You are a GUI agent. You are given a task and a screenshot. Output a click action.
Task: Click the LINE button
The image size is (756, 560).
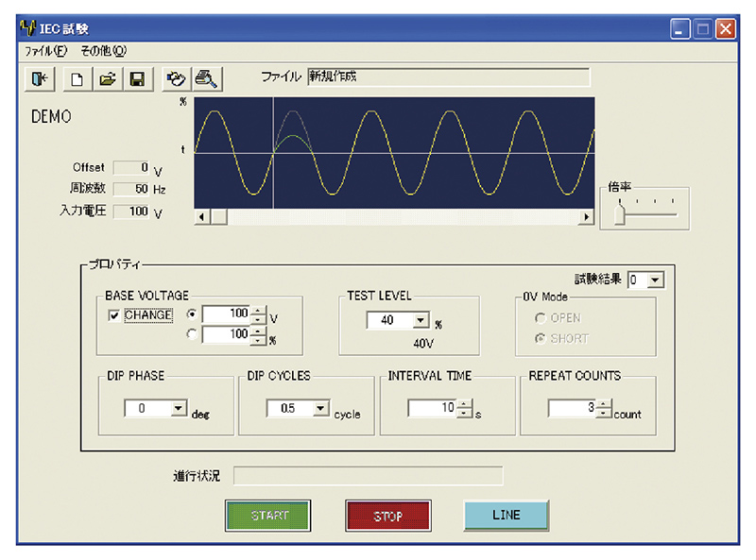tap(507, 516)
